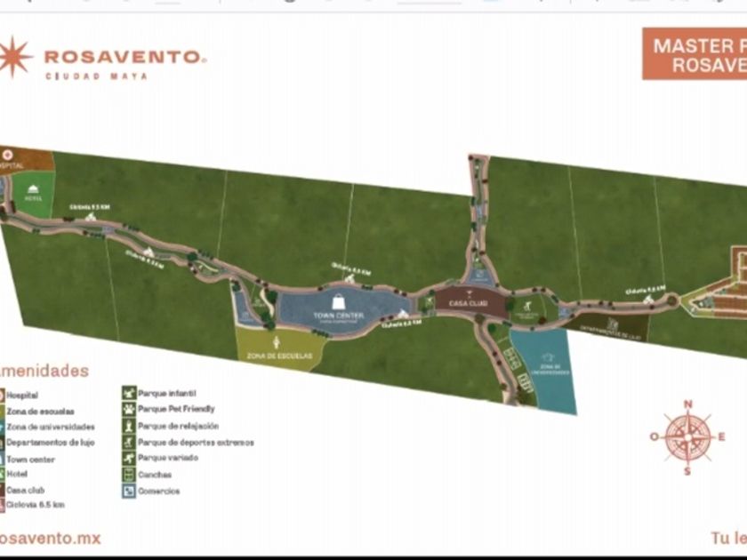
Task: Click the Amenidades heading
Action: click(x=44, y=371)
